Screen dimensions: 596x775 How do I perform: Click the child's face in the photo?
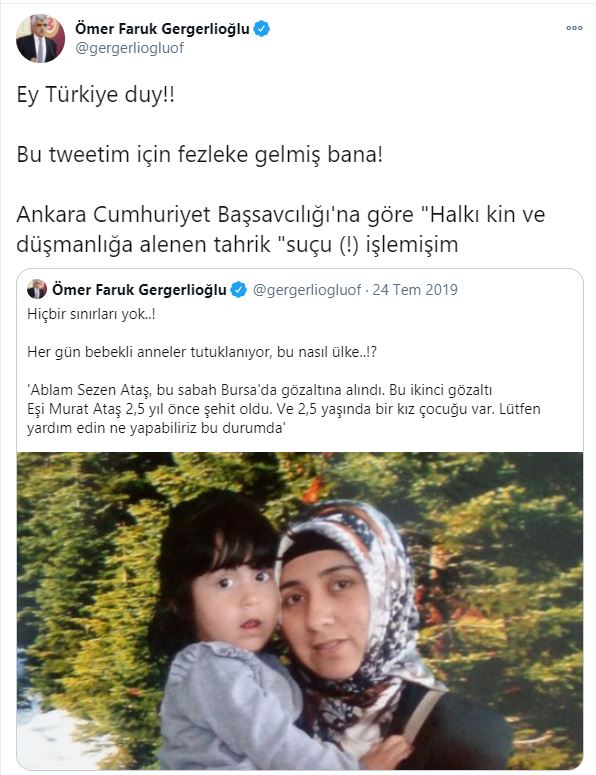click(236, 602)
